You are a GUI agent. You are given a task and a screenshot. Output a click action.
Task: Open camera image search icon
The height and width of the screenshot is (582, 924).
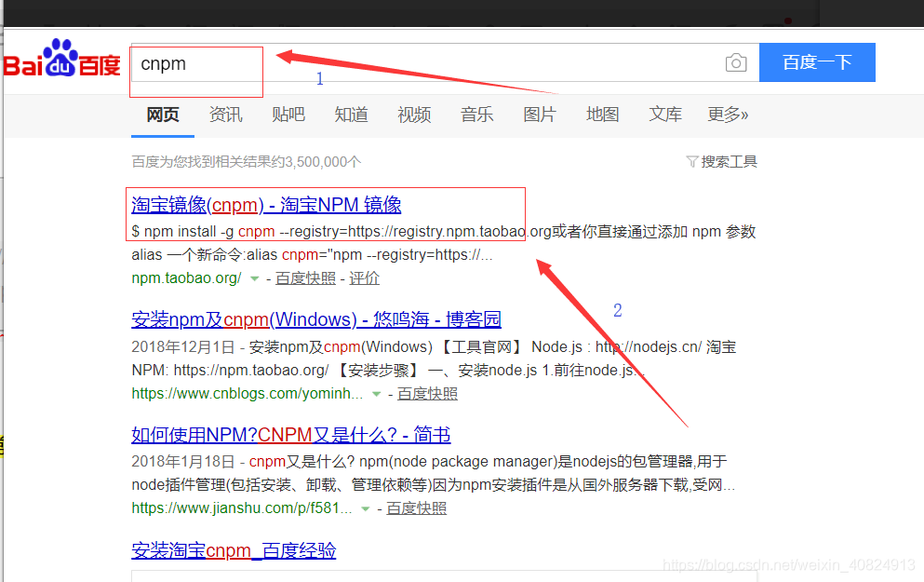(736, 62)
